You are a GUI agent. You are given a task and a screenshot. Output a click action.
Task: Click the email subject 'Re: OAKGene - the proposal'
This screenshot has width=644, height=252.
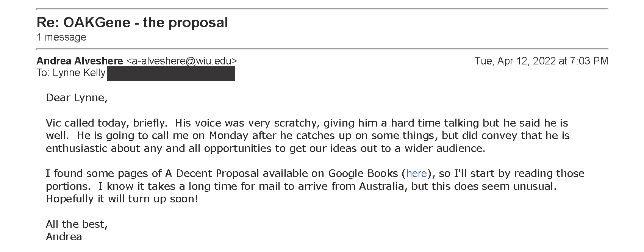[x=132, y=23]
